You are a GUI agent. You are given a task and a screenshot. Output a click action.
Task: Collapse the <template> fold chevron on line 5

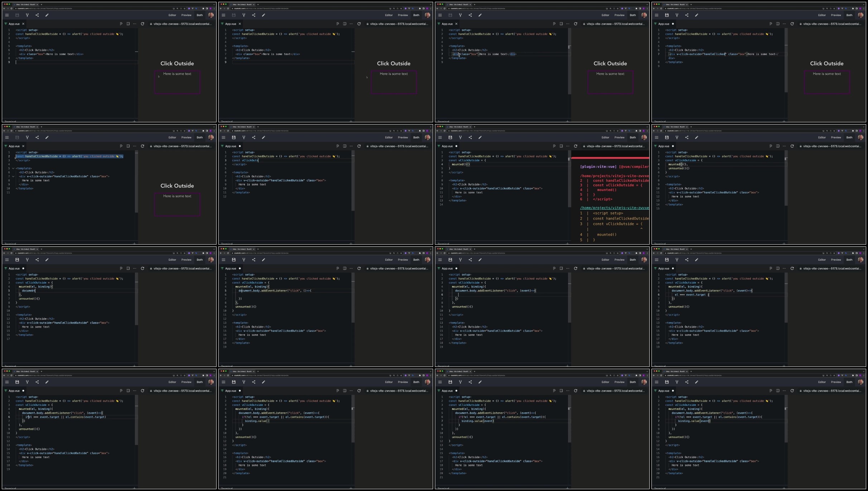coord(13,168)
